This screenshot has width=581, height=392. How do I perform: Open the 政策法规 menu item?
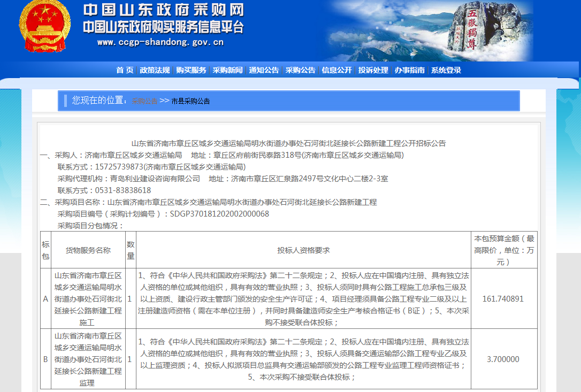[155, 70]
